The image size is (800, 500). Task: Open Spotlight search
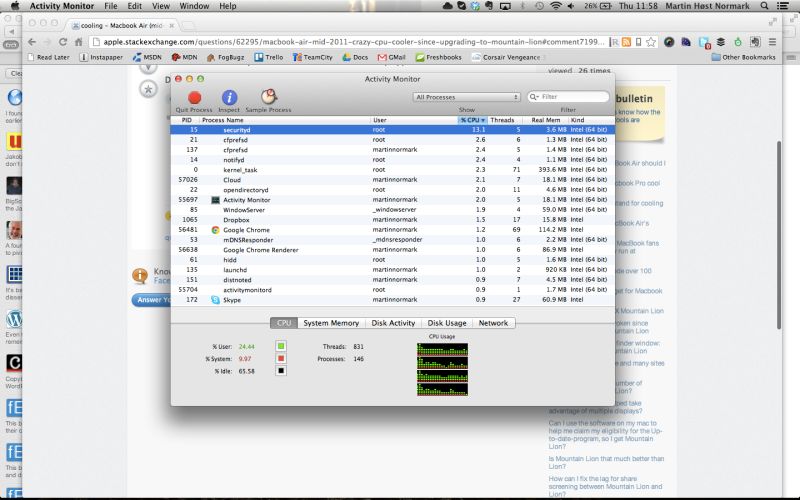(x=764, y=6)
